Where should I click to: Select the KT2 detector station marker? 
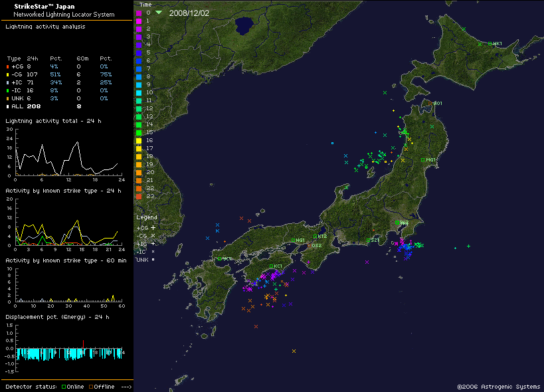coord(316,237)
